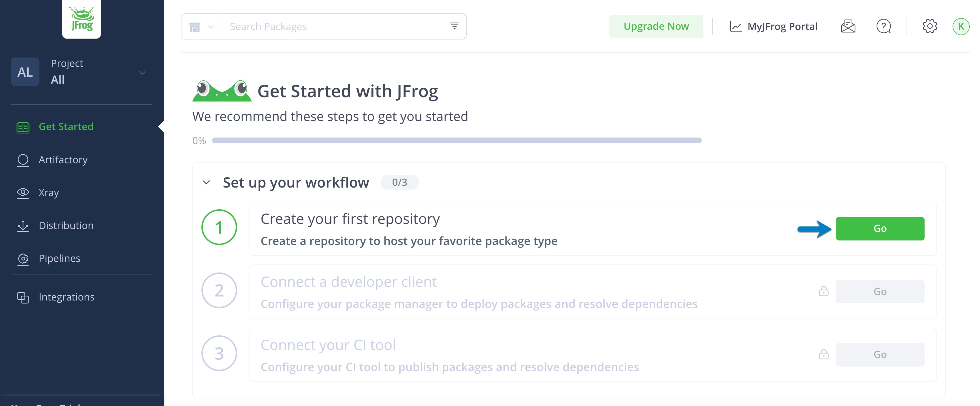Click step 2 circle
The image size is (980, 406).
[x=219, y=290]
